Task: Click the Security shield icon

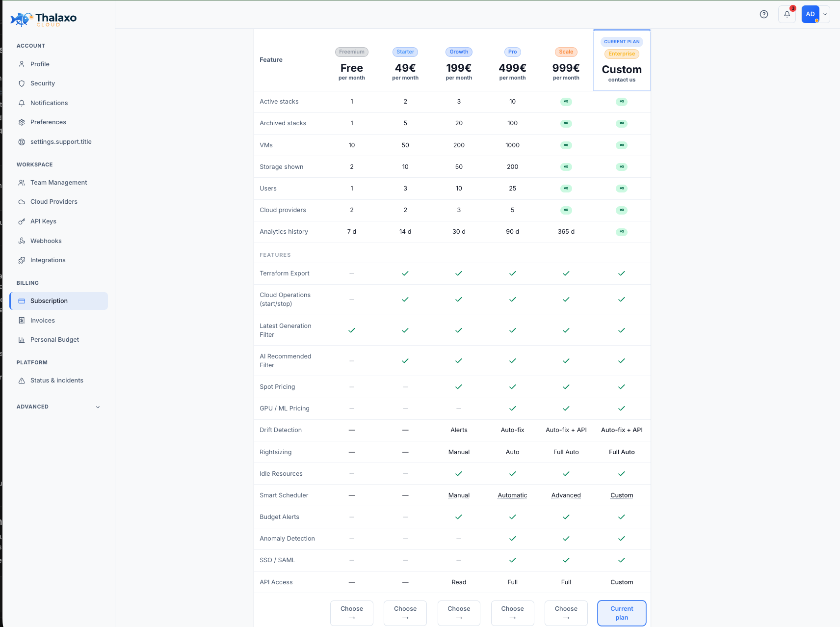Action: tap(22, 83)
